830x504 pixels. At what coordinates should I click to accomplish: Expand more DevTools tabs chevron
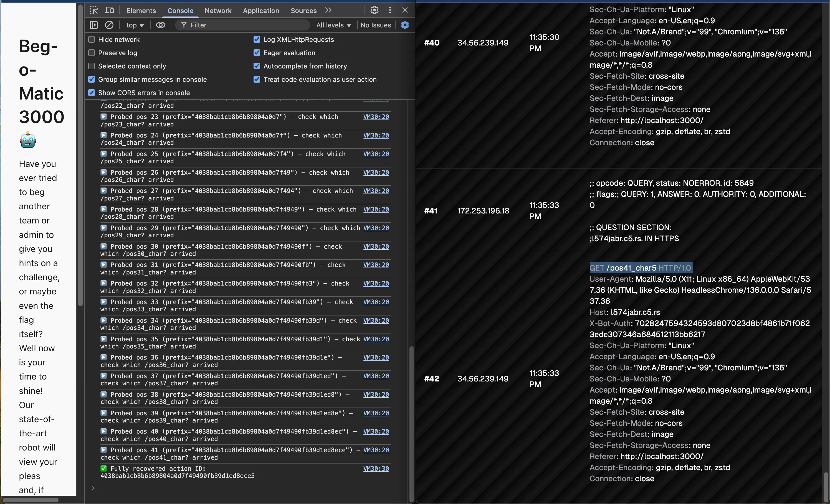[x=328, y=10]
